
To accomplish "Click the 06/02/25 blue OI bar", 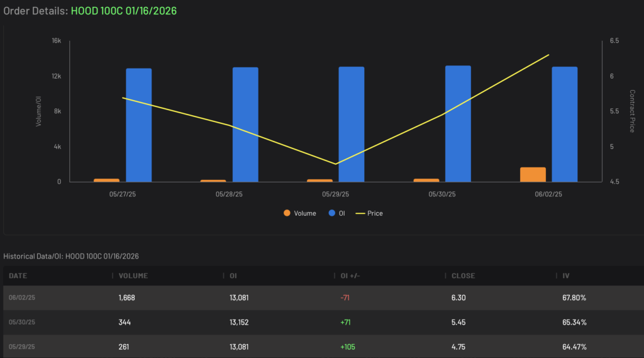I will click(x=565, y=124).
